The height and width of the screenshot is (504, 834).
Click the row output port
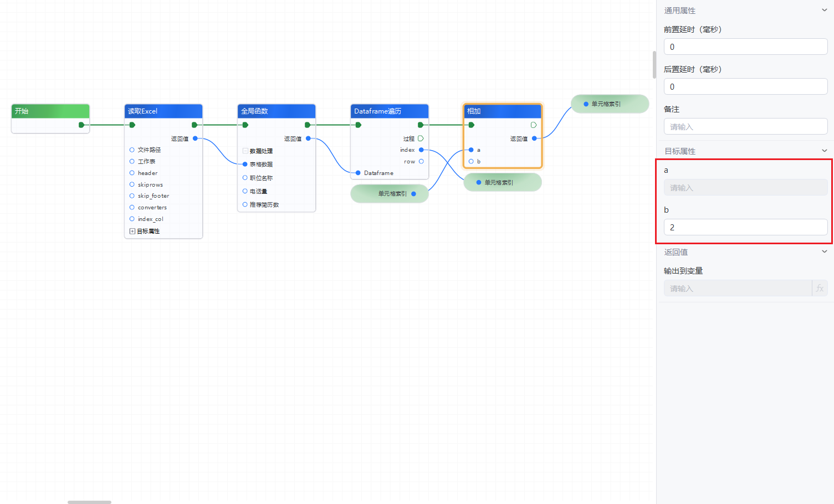pos(421,161)
